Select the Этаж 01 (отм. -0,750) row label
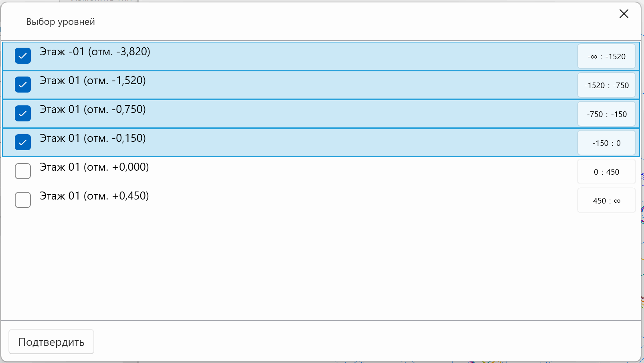Screen dimensions: 644x363 [93, 109]
